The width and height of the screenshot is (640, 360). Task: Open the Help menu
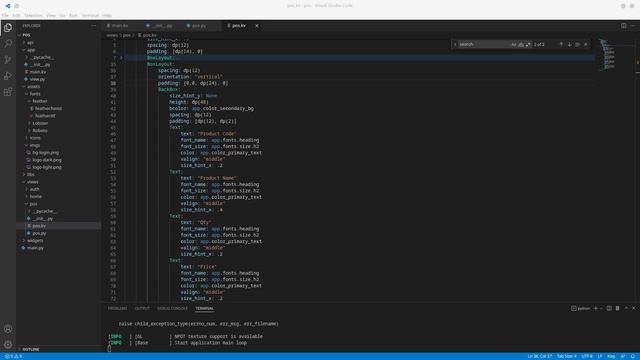(x=107, y=16)
